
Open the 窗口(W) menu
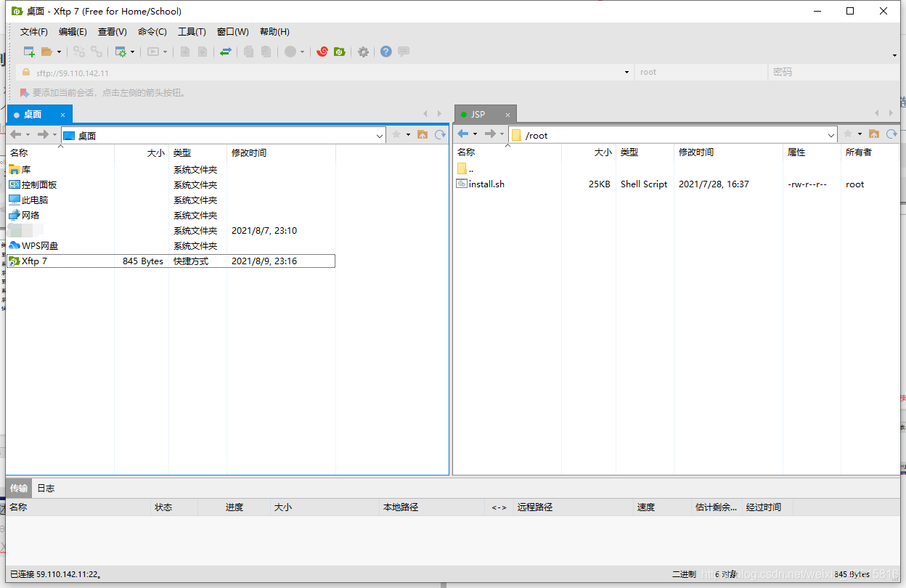[232, 32]
